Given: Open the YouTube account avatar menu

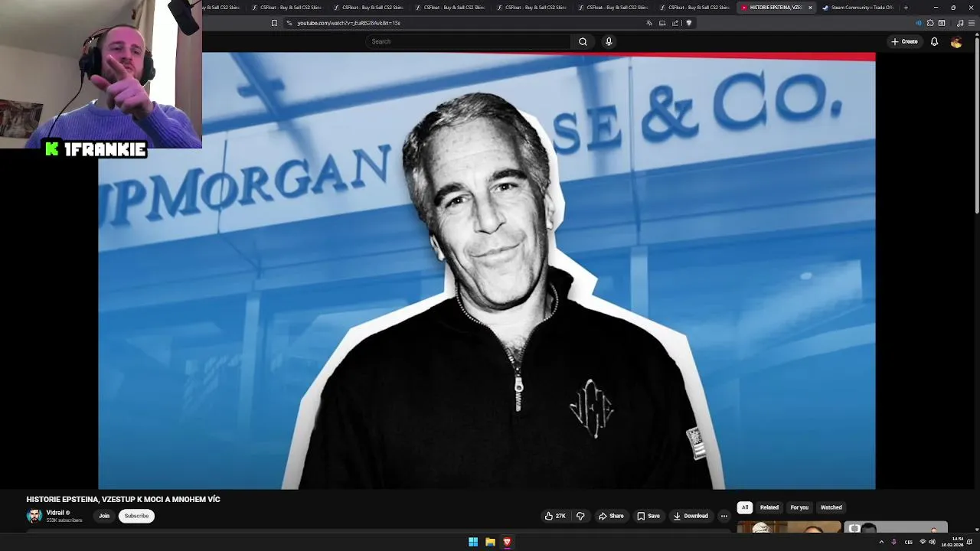Looking at the screenshot, I should (956, 42).
